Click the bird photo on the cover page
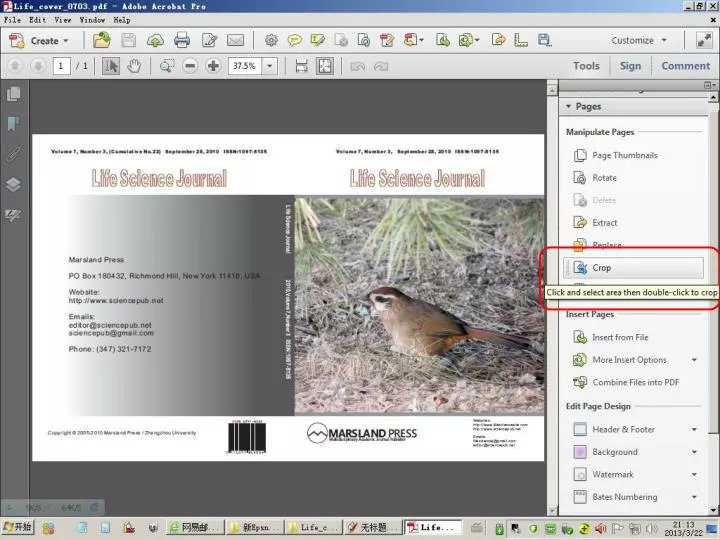Viewport: 720px width, 540px height. pos(419,305)
